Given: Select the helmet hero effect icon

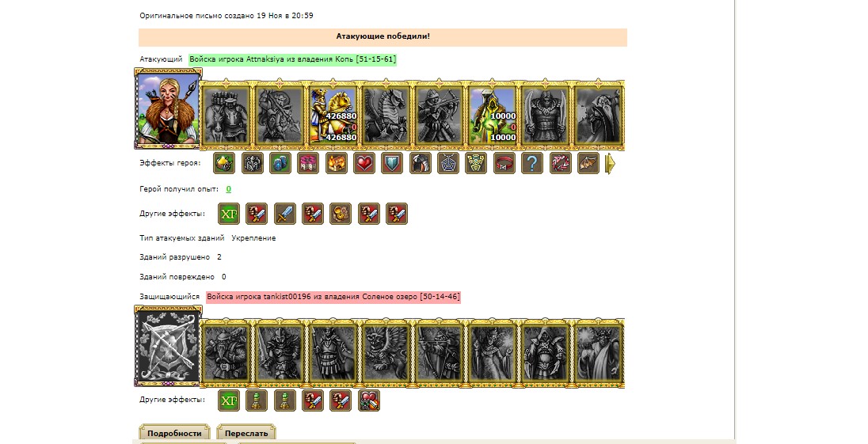Looking at the screenshot, I should (421, 164).
